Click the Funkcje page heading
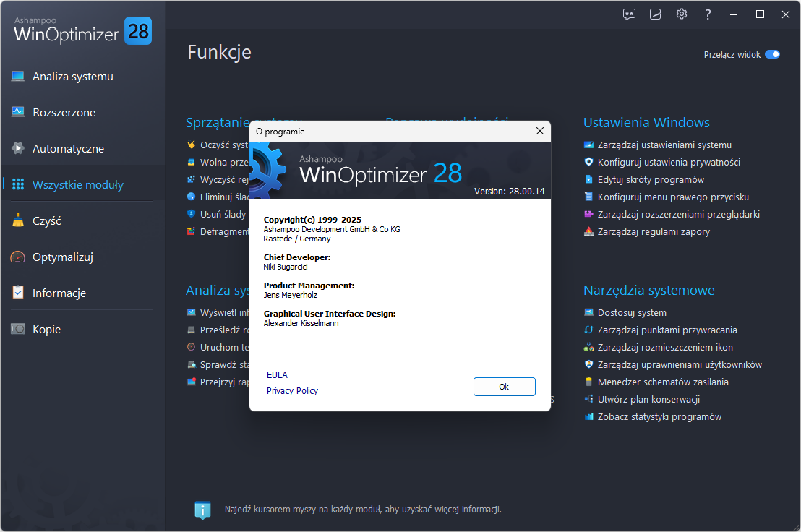Viewport: 801px width, 532px height. point(219,52)
